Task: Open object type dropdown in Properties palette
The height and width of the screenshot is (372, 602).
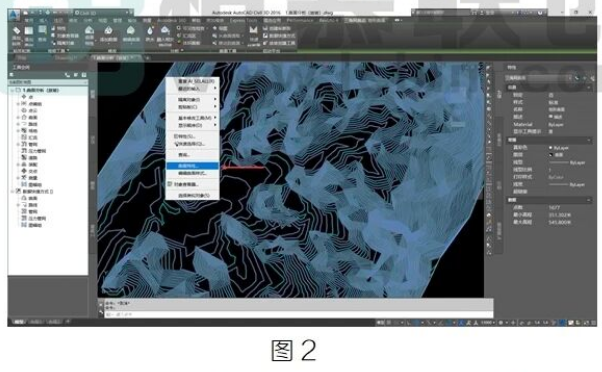Action: pos(538,78)
